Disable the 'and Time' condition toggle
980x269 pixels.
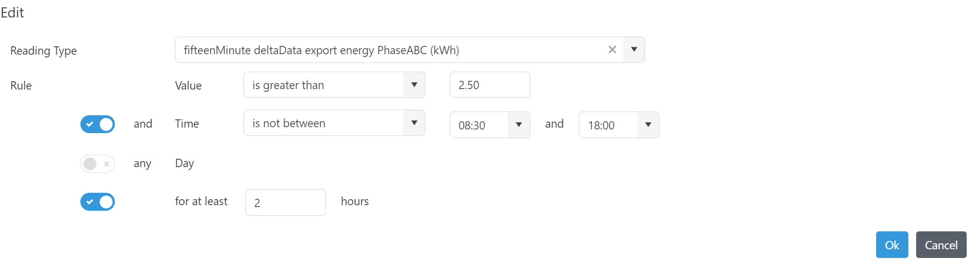[x=97, y=124]
